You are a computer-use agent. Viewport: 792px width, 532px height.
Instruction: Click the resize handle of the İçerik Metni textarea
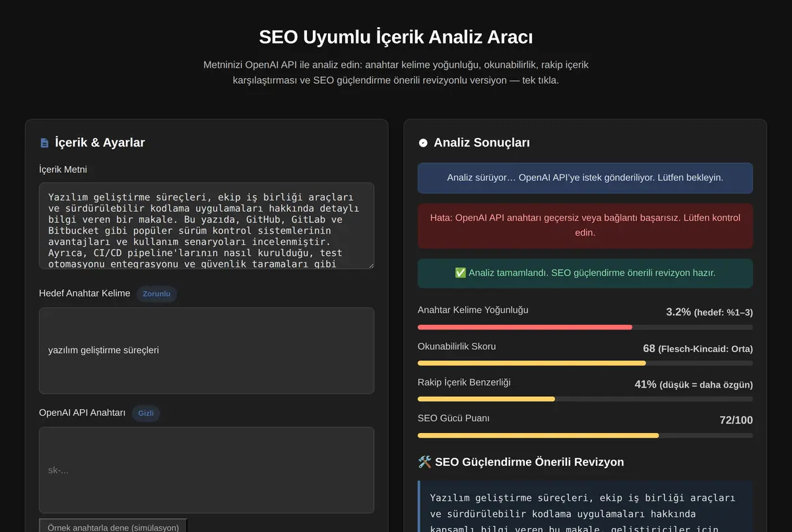pyautogui.click(x=370, y=265)
